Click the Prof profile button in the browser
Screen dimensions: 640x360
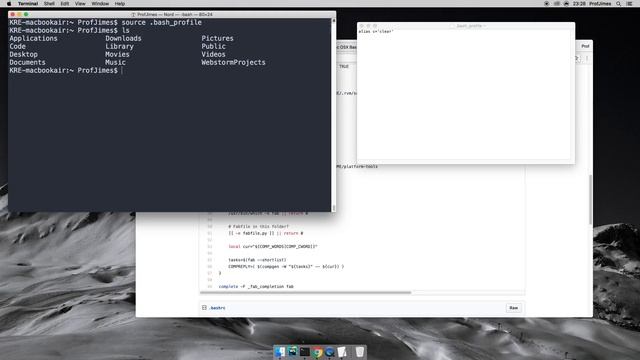point(585,46)
